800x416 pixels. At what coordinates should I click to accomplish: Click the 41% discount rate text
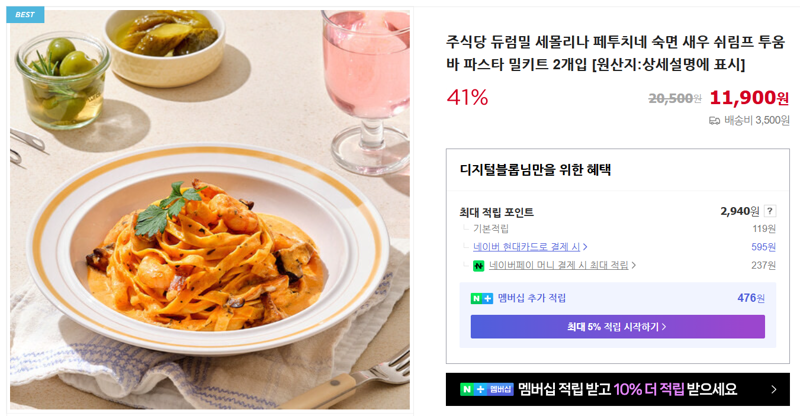(x=467, y=97)
